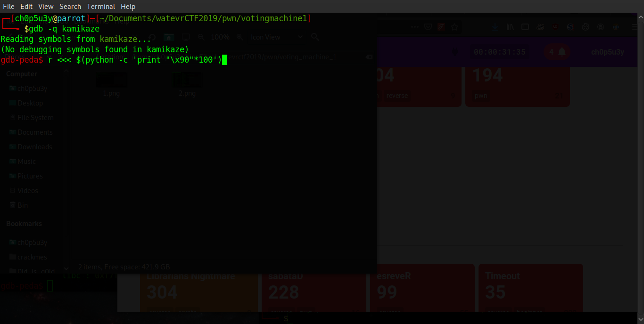644x324 pixels.
Task: Open the Search menu in terminal
Action: pos(70,7)
